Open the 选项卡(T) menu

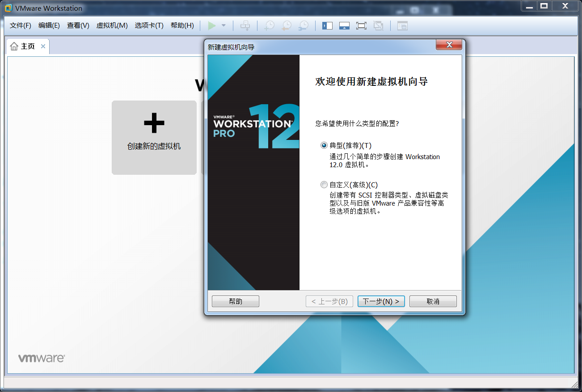(149, 25)
